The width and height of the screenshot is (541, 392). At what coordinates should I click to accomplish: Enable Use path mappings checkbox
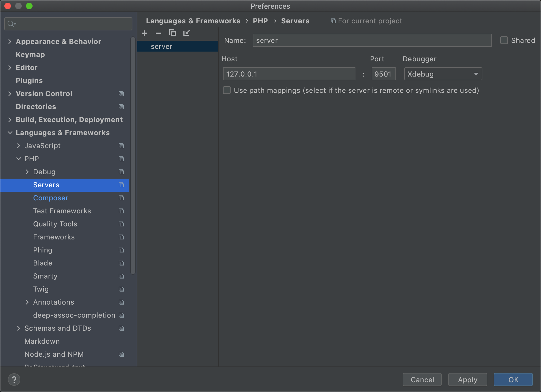coord(227,90)
